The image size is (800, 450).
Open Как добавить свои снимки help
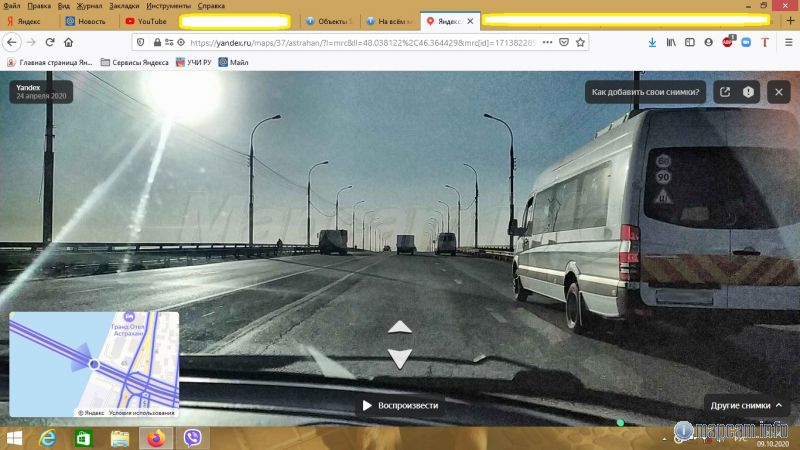point(646,92)
